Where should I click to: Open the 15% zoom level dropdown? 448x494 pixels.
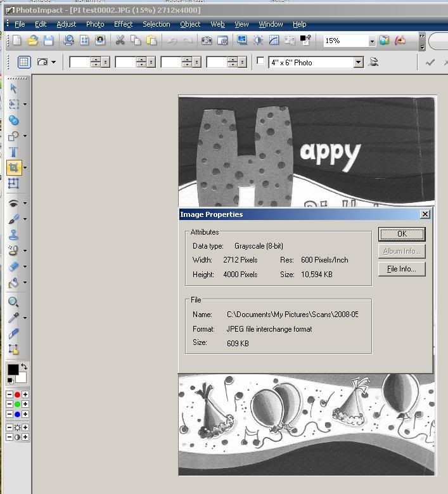(372, 41)
